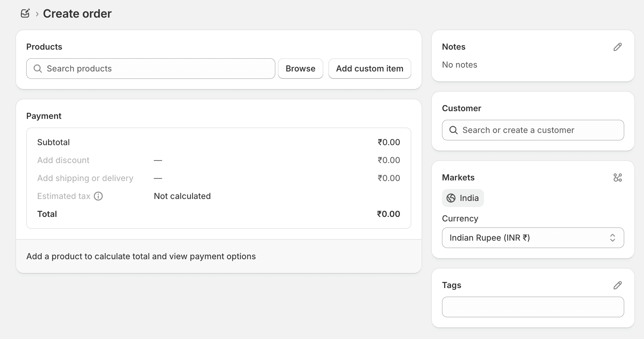Open the Markets settings icon
644x339 pixels.
tap(617, 178)
